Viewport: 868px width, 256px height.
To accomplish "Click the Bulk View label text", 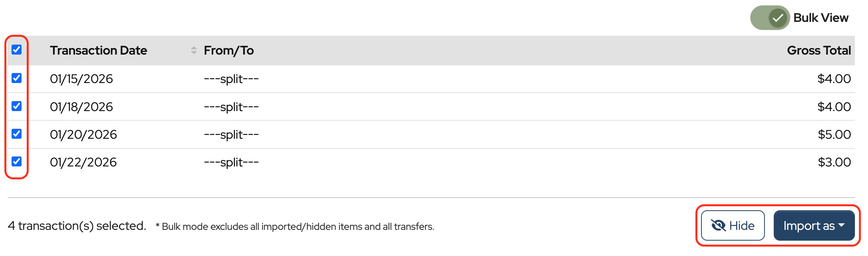I will (821, 18).
